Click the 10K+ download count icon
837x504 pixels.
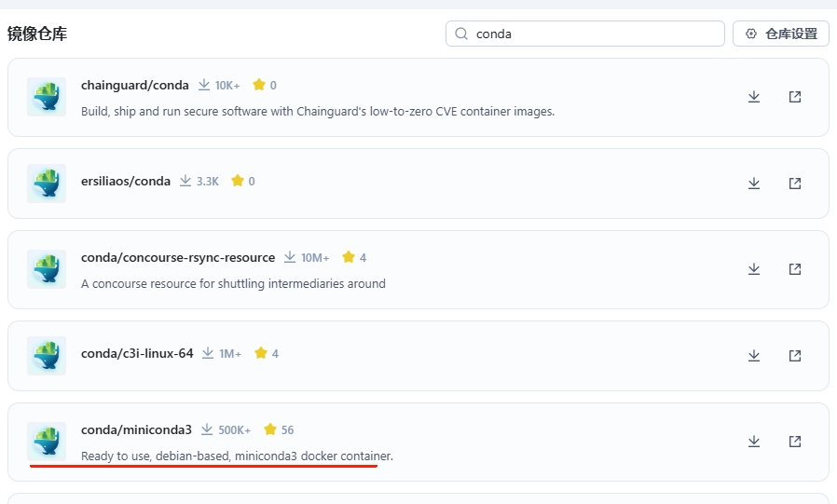click(x=204, y=85)
